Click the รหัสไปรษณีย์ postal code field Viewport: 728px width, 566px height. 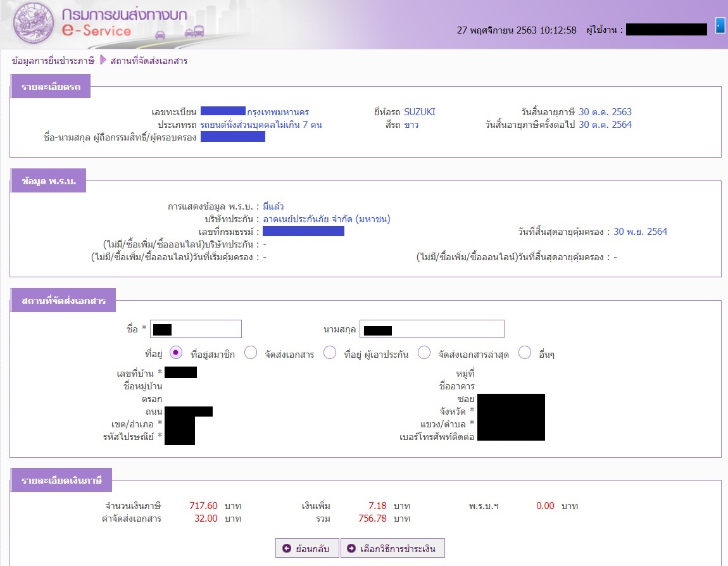pos(180,436)
